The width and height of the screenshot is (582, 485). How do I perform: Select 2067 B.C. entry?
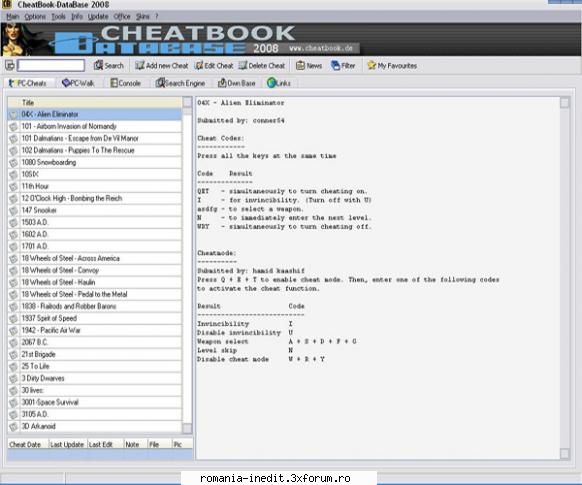coord(95,342)
